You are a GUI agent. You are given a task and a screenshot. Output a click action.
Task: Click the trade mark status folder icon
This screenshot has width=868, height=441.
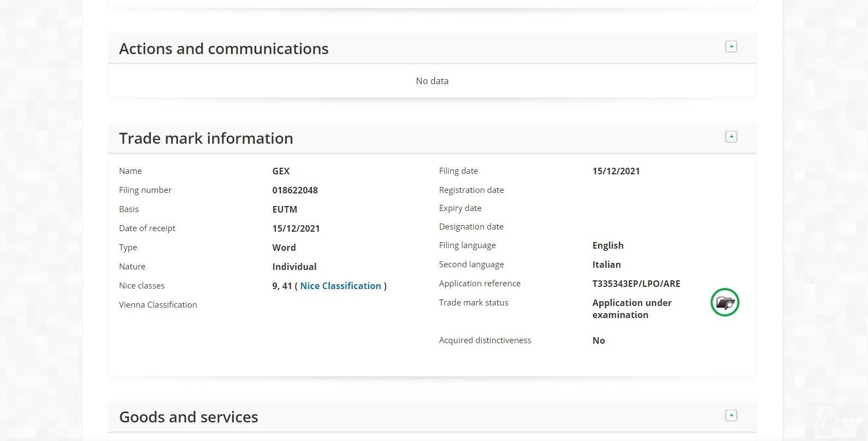point(724,302)
